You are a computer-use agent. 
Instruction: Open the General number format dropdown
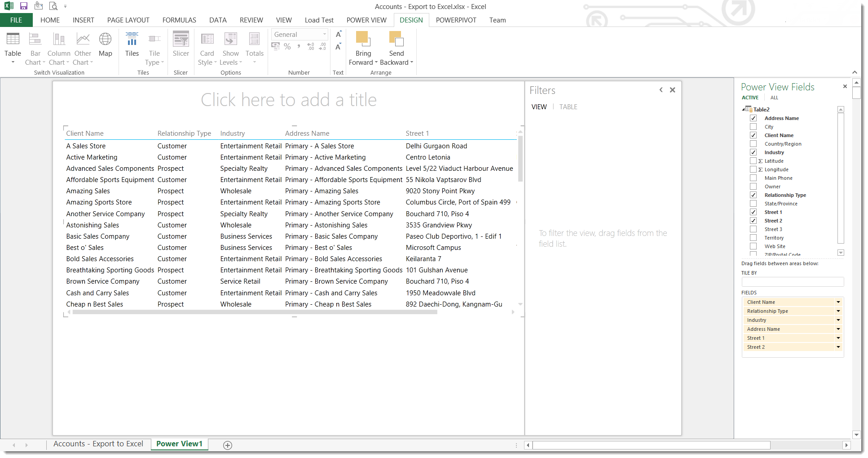tap(324, 35)
